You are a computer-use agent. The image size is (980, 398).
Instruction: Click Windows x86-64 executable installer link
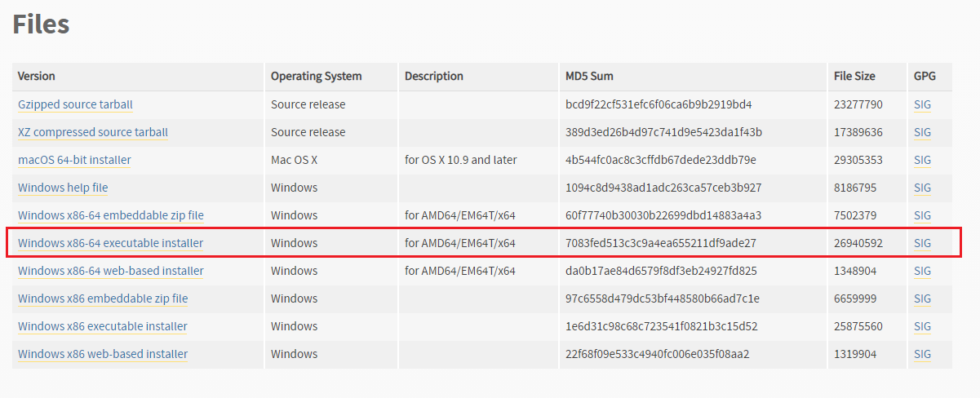[110, 243]
